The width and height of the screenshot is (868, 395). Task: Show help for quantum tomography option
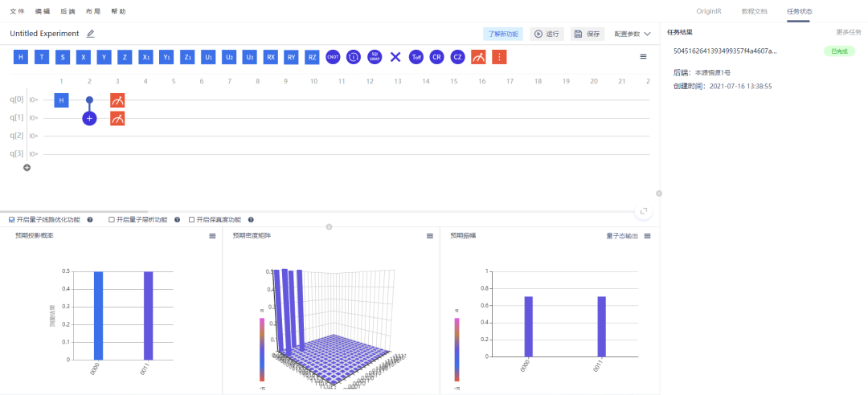(177, 220)
